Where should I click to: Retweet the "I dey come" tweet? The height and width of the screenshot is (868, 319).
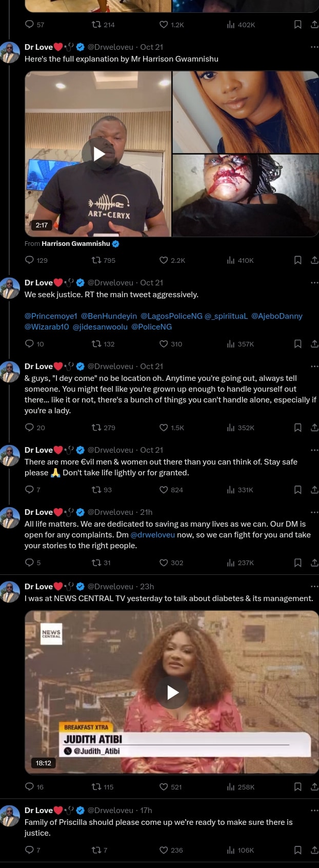click(96, 428)
